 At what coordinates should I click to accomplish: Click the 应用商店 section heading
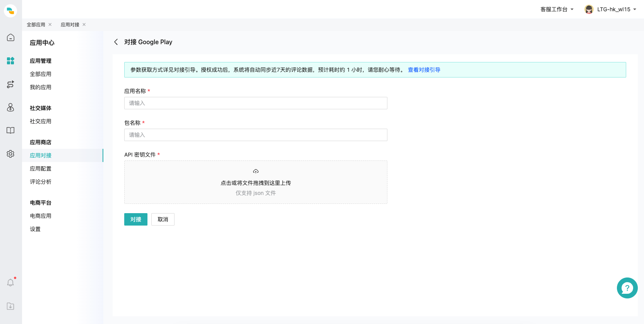[x=41, y=142]
